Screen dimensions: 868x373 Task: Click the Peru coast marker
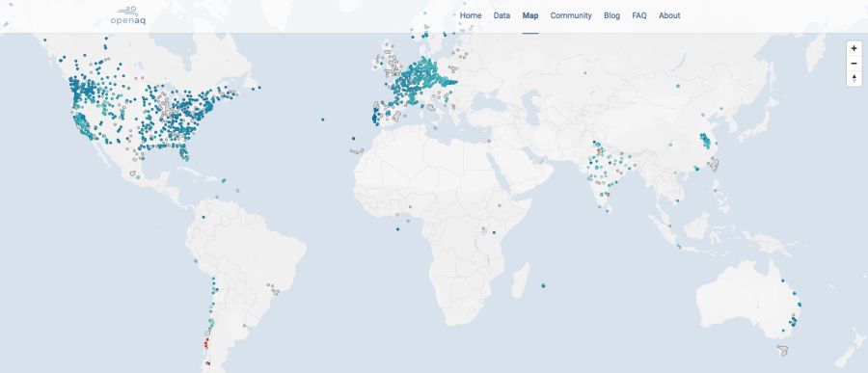point(196,260)
